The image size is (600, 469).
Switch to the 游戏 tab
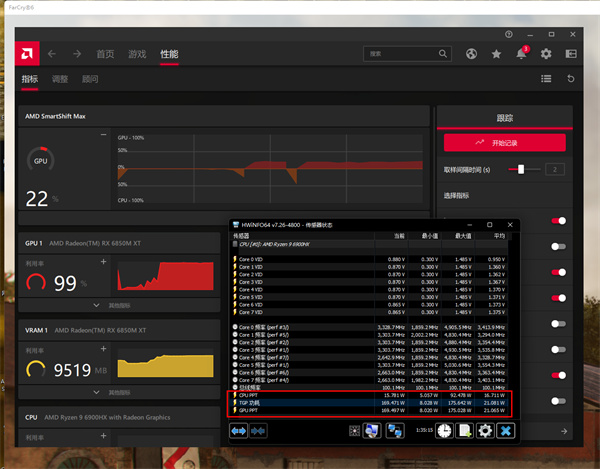(137, 53)
